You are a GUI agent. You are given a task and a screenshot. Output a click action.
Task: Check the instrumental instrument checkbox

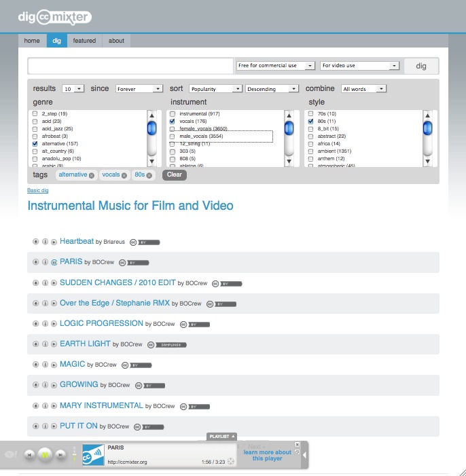[x=173, y=113]
